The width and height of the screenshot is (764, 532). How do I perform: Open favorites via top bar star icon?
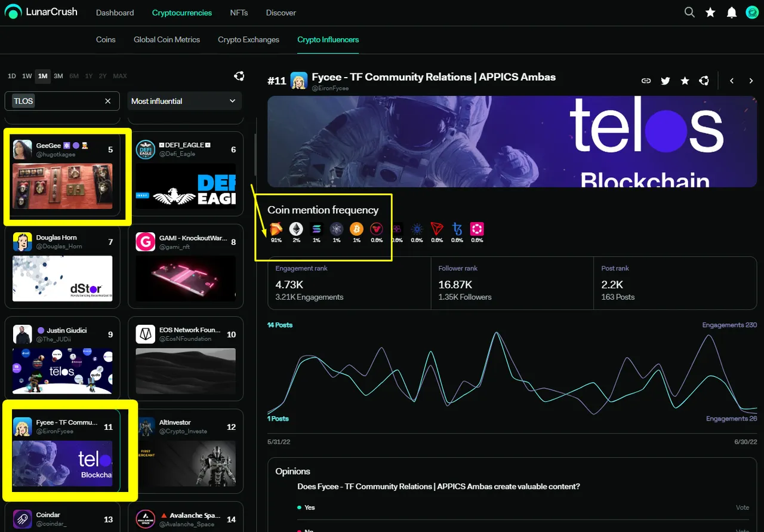click(710, 12)
